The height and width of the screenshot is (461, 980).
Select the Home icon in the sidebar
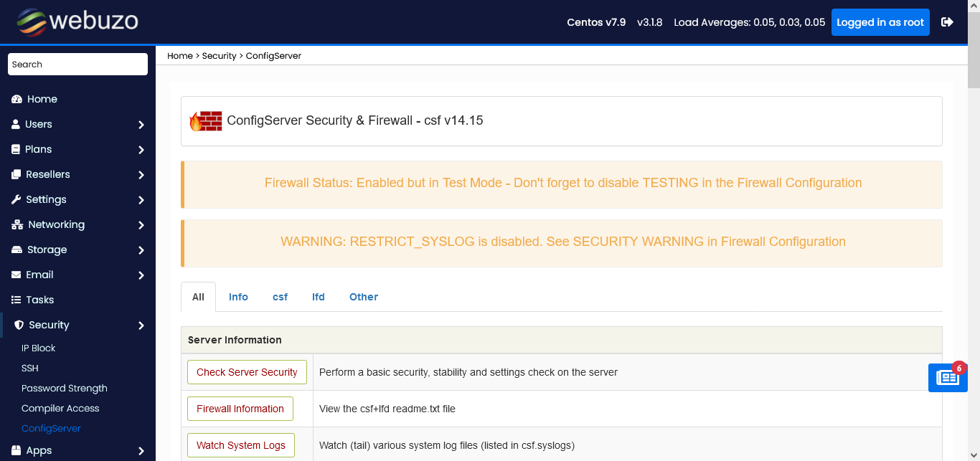click(x=17, y=99)
